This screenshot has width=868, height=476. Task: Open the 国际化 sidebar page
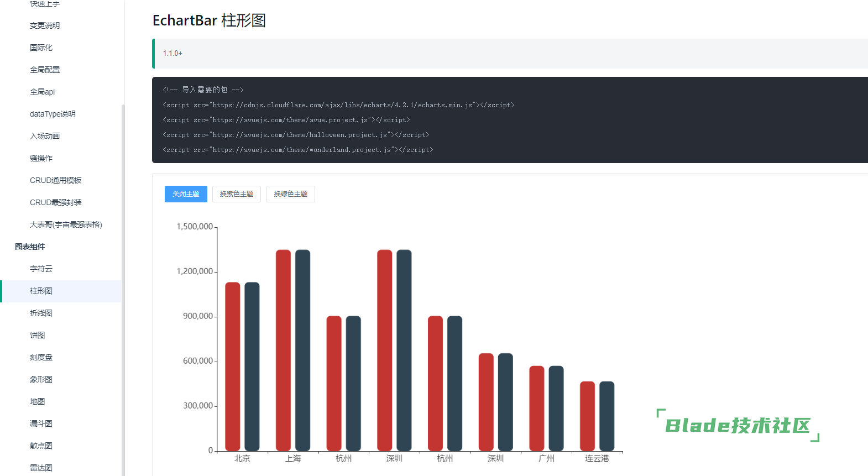point(41,48)
